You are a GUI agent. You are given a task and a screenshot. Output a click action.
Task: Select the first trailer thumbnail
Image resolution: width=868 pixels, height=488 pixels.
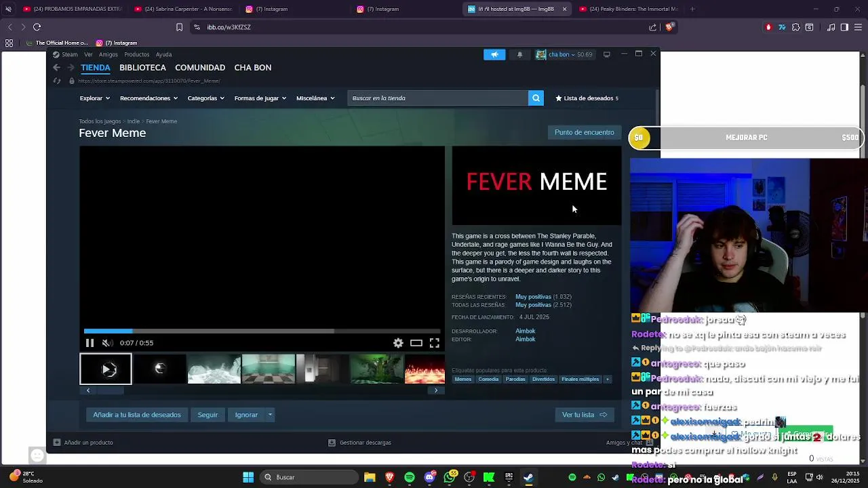pos(106,369)
